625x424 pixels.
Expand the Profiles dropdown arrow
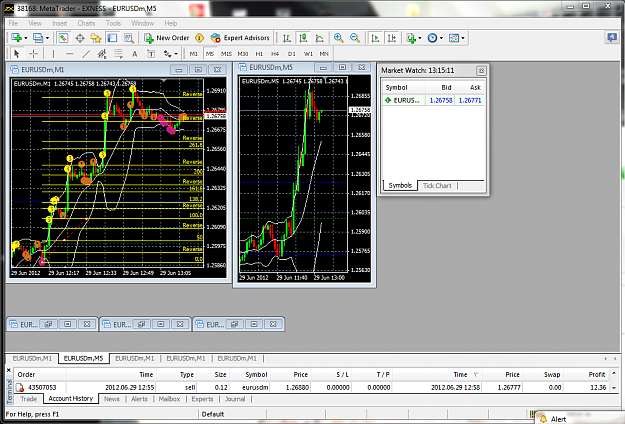[47, 38]
